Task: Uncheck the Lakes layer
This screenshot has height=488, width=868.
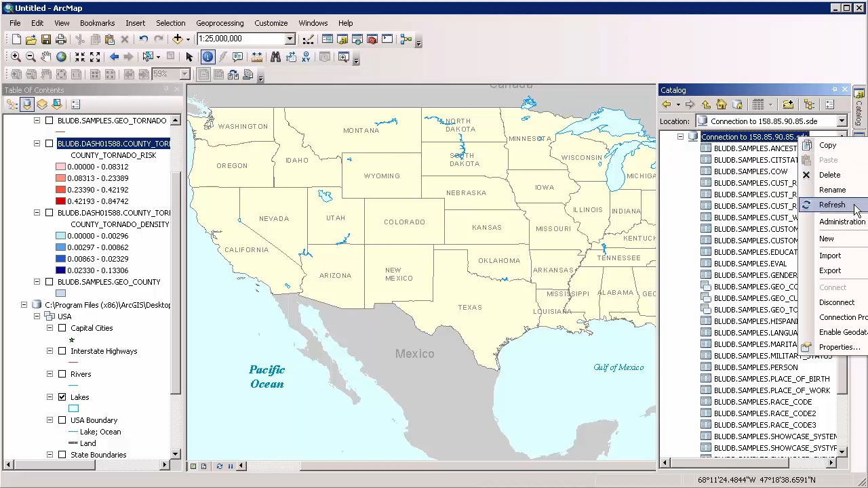Action: 62,397
